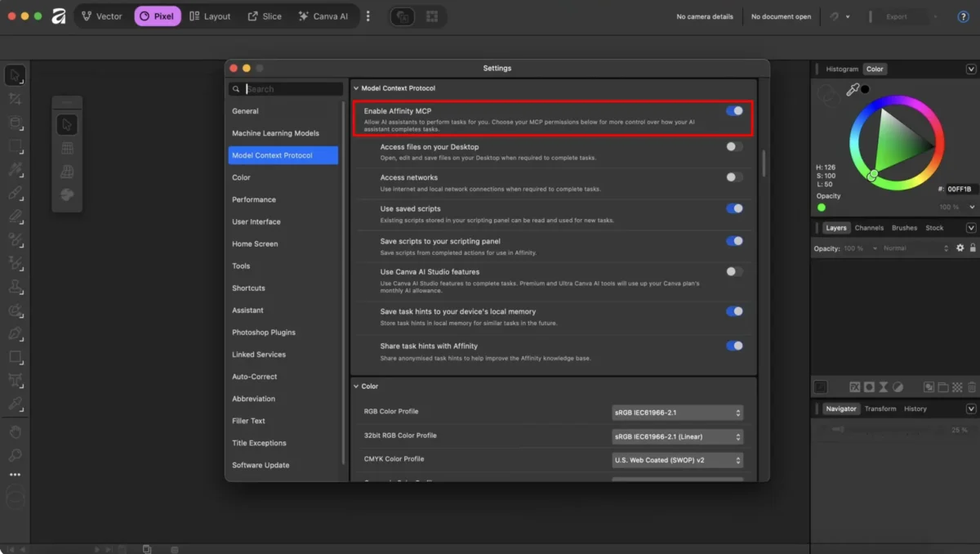Select the Rectangle shape tool
Viewport: 980px width, 554px height.
click(15, 357)
